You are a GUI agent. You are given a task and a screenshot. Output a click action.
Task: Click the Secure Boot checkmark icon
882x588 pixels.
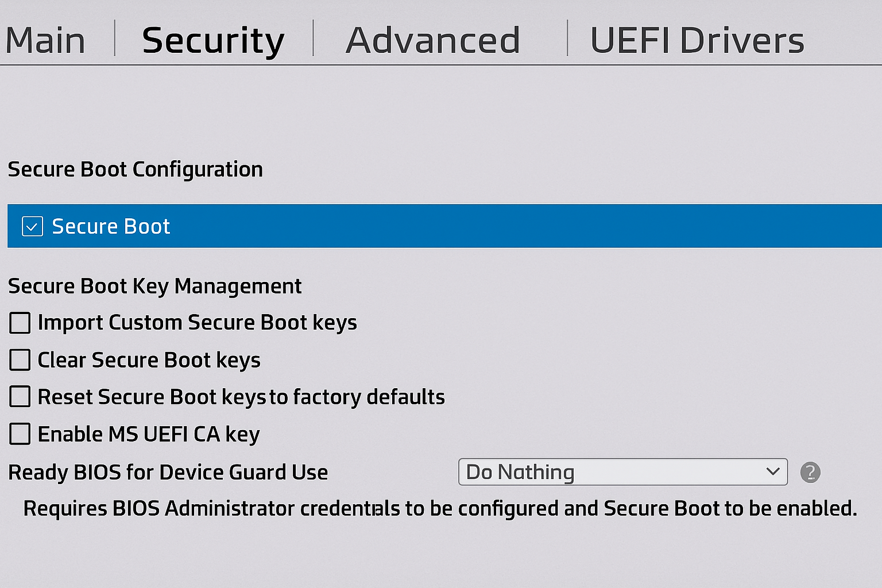coord(32,226)
